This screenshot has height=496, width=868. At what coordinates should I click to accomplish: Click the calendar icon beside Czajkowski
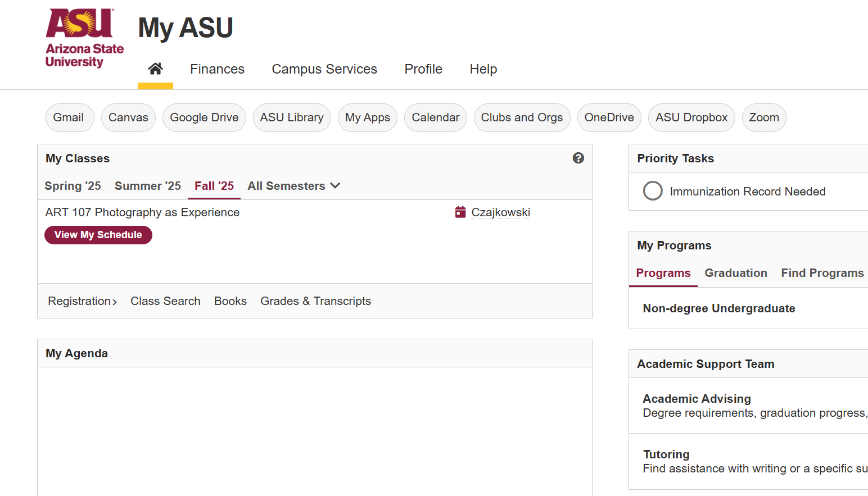point(460,212)
